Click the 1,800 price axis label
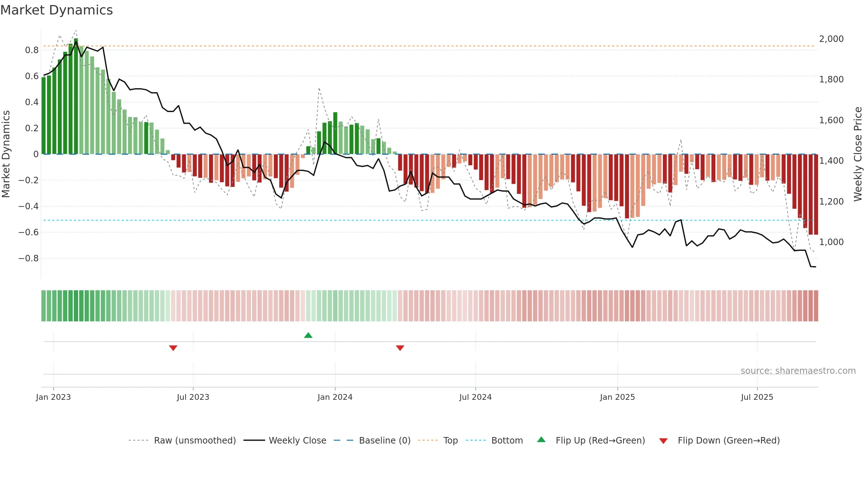The image size is (868, 488). (831, 79)
